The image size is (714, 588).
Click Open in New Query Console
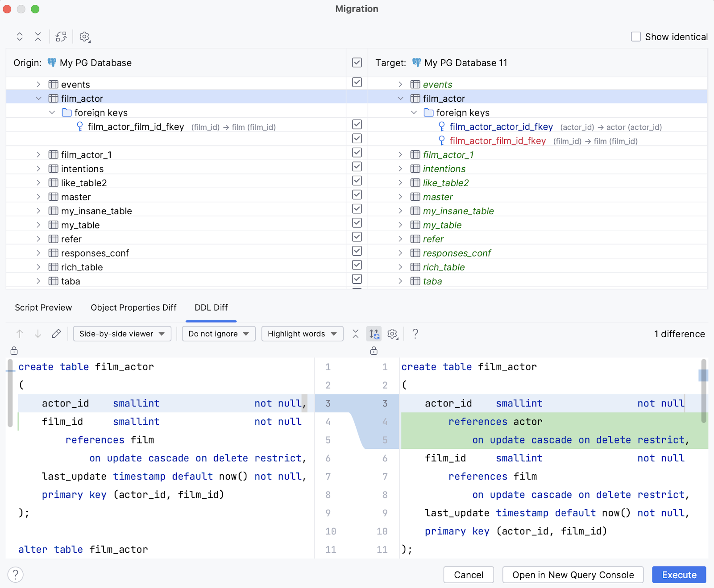573,575
